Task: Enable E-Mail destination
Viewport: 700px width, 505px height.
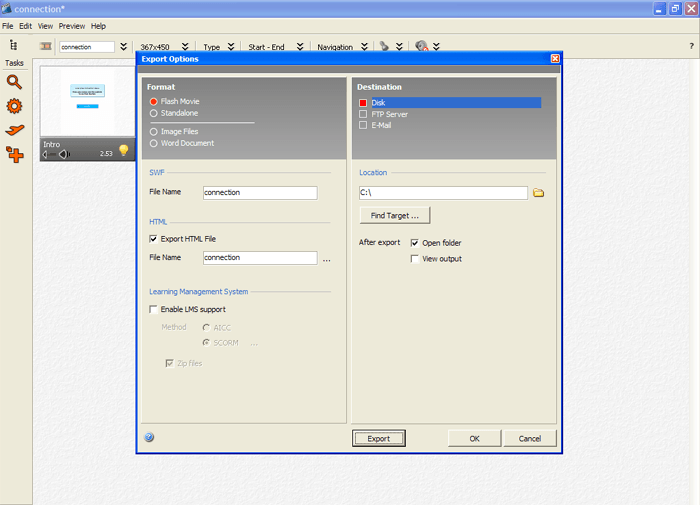Action: click(x=363, y=125)
